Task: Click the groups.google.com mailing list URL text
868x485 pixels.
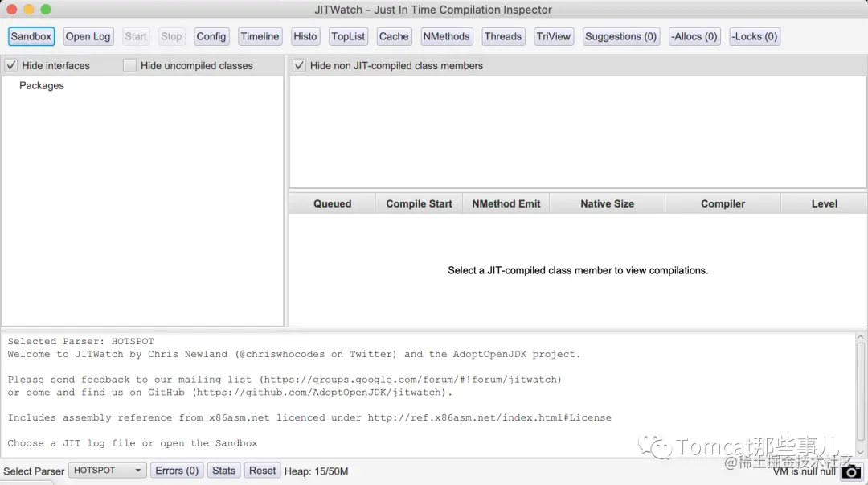Action: [410, 380]
